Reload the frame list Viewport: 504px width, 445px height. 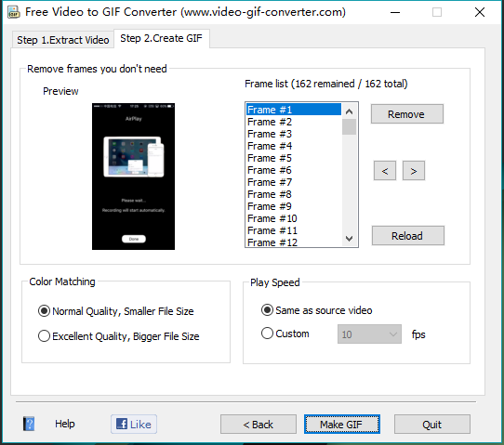click(x=408, y=236)
